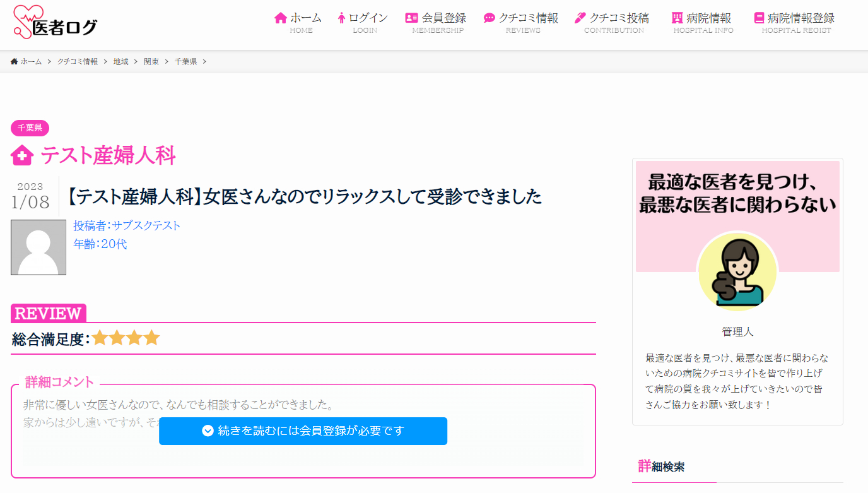The height and width of the screenshot is (493, 868).
Task: Click the ID card icon beside 会員登録
Action: (412, 18)
